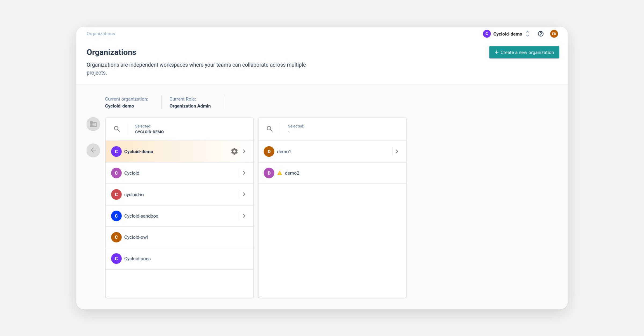Expand the Cycloid row chevron
This screenshot has height=336, width=644.
244,173
